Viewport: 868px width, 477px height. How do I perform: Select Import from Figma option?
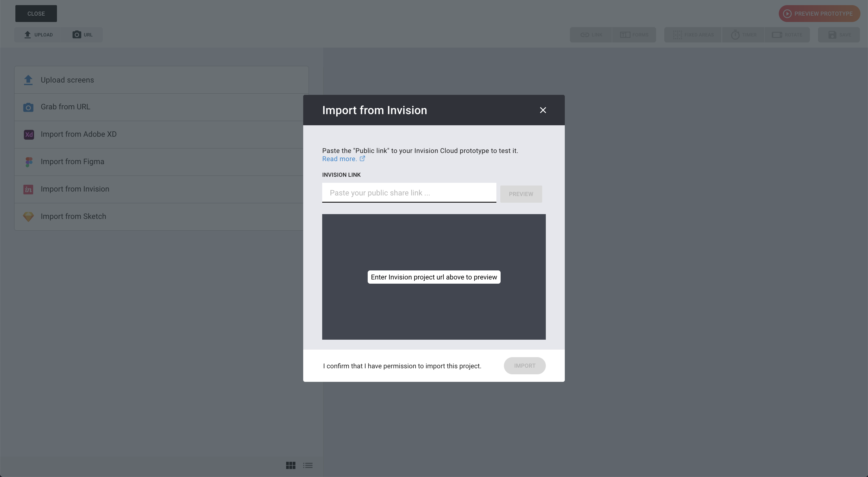tap(159, 162)
